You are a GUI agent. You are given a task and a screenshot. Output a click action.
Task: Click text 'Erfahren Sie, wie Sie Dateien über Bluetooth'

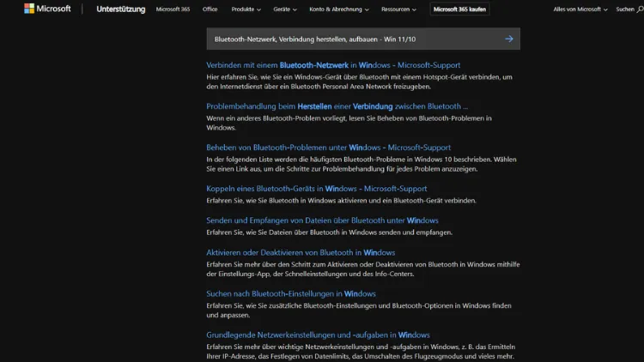(329, 232)
